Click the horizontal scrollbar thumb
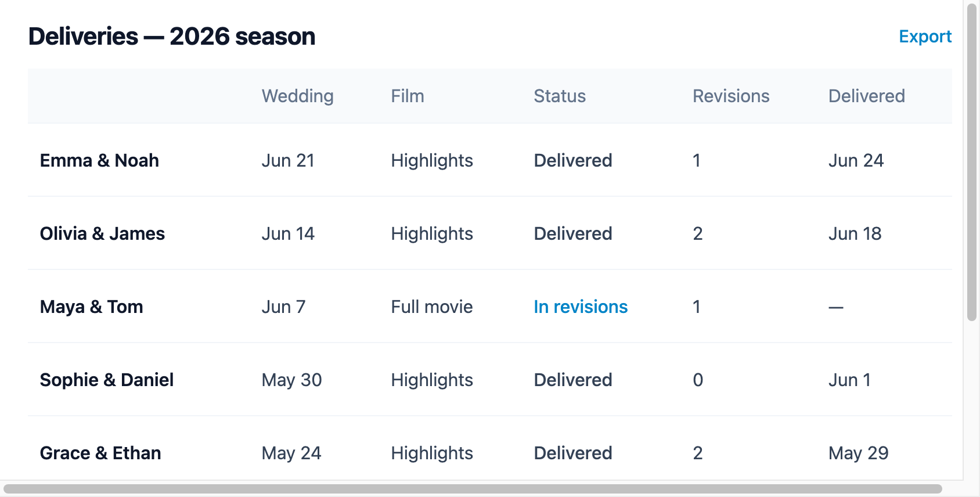 click(473, 489)
